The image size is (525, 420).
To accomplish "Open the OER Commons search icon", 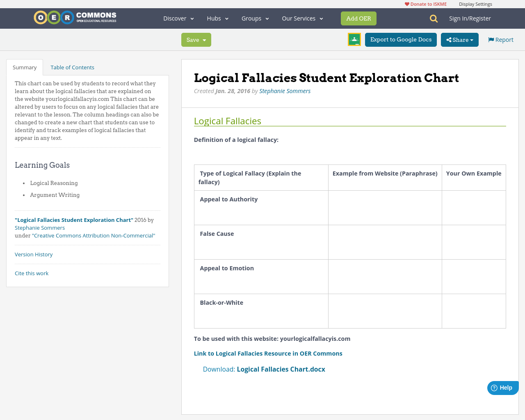I will click(433, 18).
